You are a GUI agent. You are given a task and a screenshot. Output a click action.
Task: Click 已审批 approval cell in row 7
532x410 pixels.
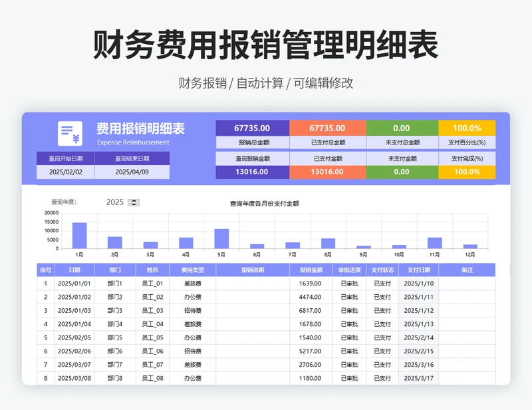[349, 365]
